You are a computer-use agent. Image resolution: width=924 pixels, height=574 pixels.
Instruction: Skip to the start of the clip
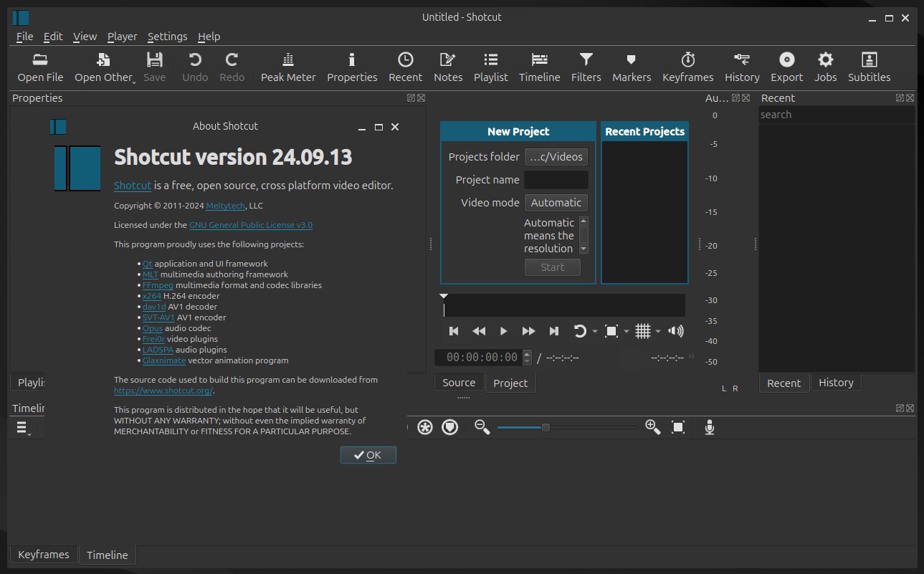pos(454,331)
